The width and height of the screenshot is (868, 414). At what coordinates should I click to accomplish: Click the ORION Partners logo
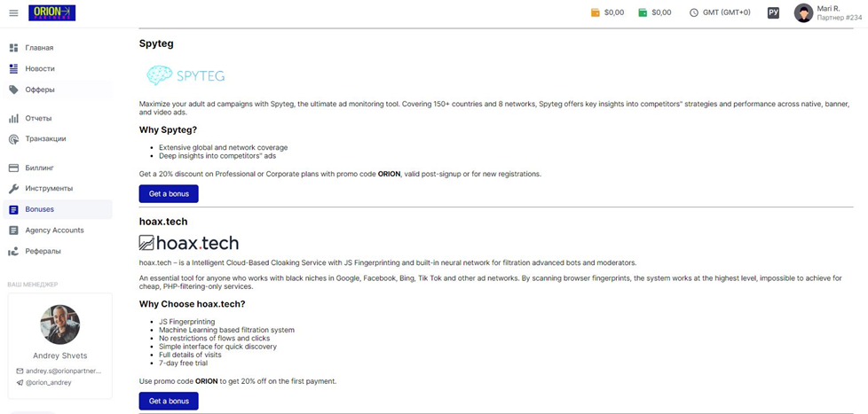tap(52, 12)
